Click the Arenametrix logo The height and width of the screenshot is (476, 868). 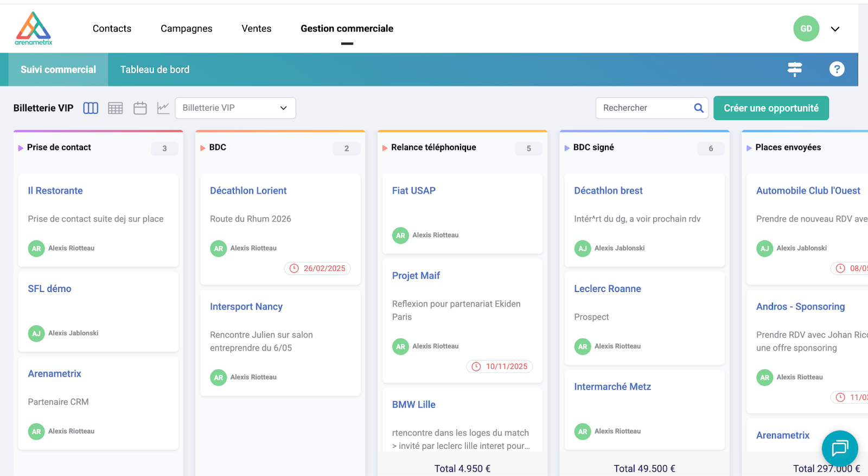[x=34, y=28]
